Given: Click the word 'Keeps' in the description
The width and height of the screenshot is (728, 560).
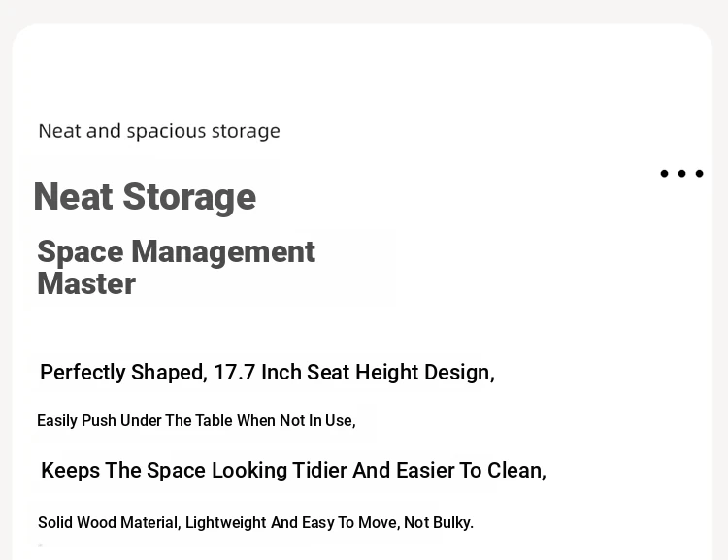Looking at the screenshot, I should (x=70, y=471).
